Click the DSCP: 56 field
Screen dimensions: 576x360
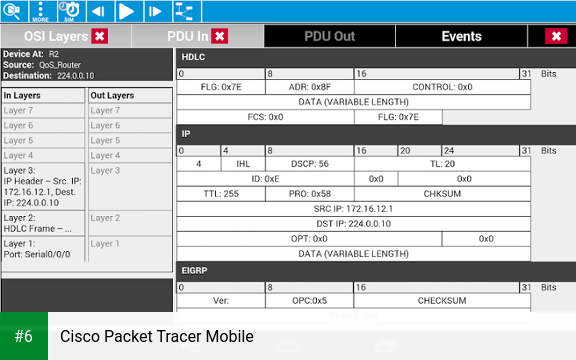pyautogui.click(x=310, y=164)
